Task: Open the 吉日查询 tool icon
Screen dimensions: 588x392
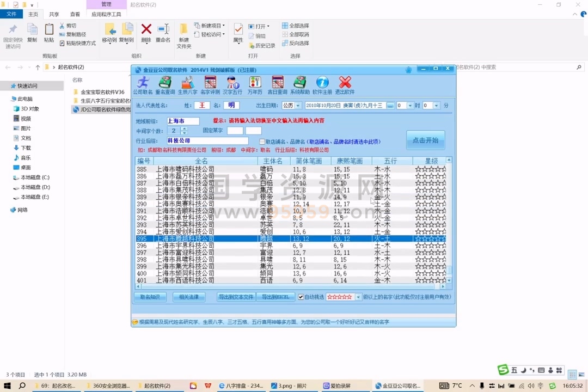Action: (x=278, y=85)
